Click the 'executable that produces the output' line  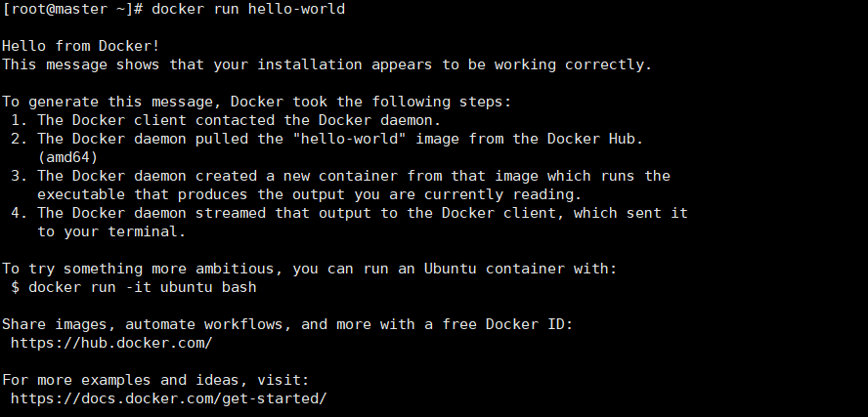coord(310,194)
